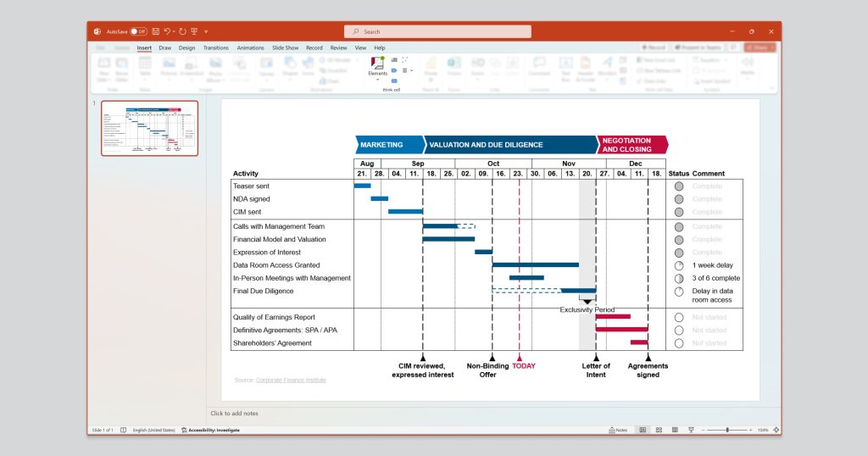Click the Teaser sent status circle
The image size is (868, 456).
[x=678, y=186]
